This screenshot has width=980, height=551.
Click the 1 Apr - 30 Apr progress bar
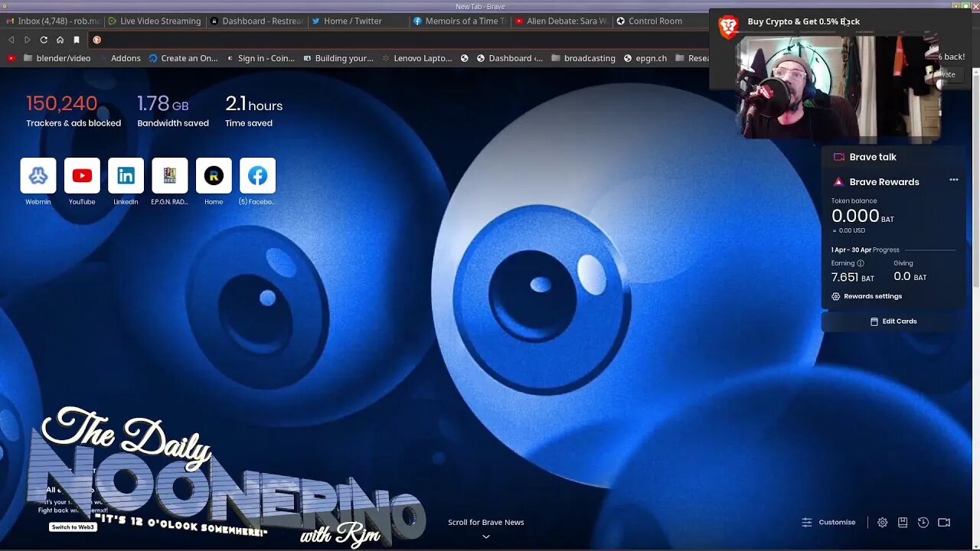(x=930, y=250)
